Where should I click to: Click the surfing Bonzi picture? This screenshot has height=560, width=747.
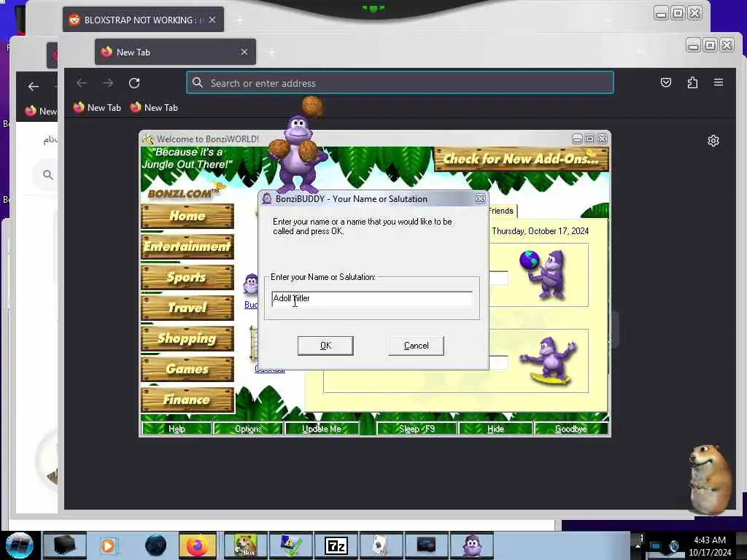pos(549,361)
